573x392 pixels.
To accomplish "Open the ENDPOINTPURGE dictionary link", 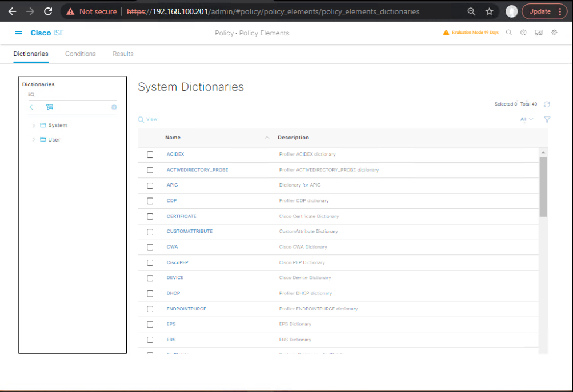I will point(186,309).
